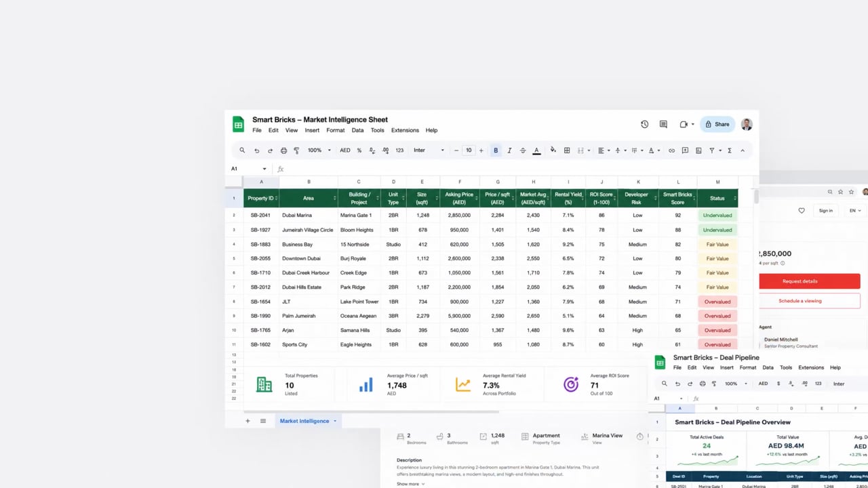Expand Show more under property description
The width and height of the screenshot is (868, 488).
pos(410,484)
